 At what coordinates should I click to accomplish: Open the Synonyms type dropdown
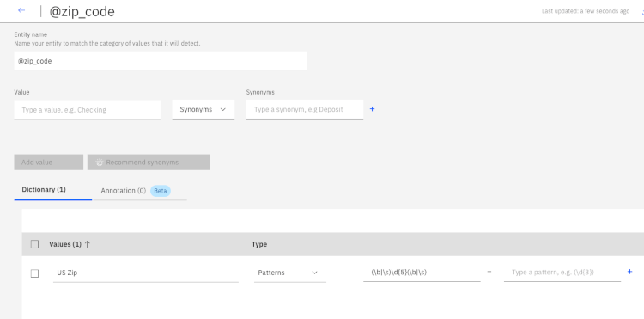pyautogui.click(x=204, y=110)
